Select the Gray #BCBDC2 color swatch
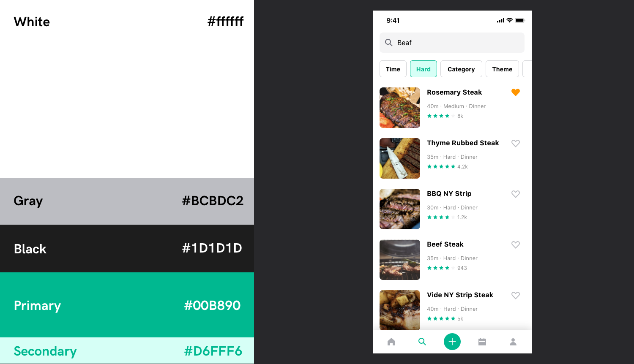Viewport: 634px width, 364px height. (x=127, y=201)
